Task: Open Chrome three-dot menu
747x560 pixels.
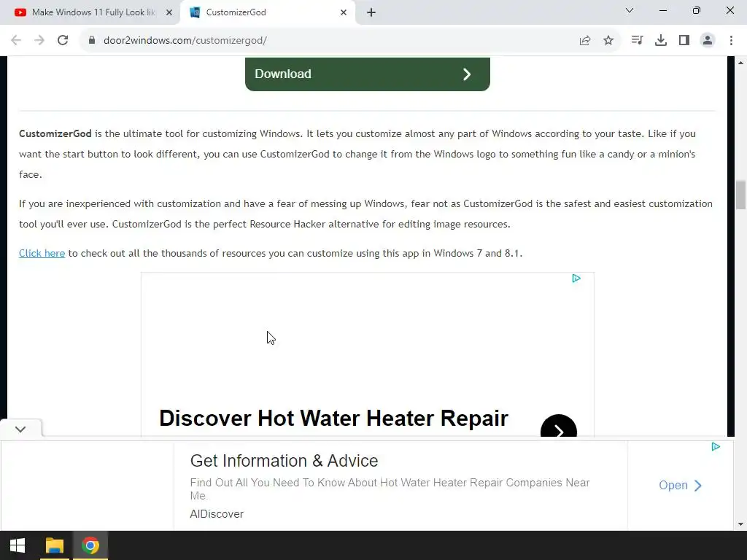Action: coord(731,41)
